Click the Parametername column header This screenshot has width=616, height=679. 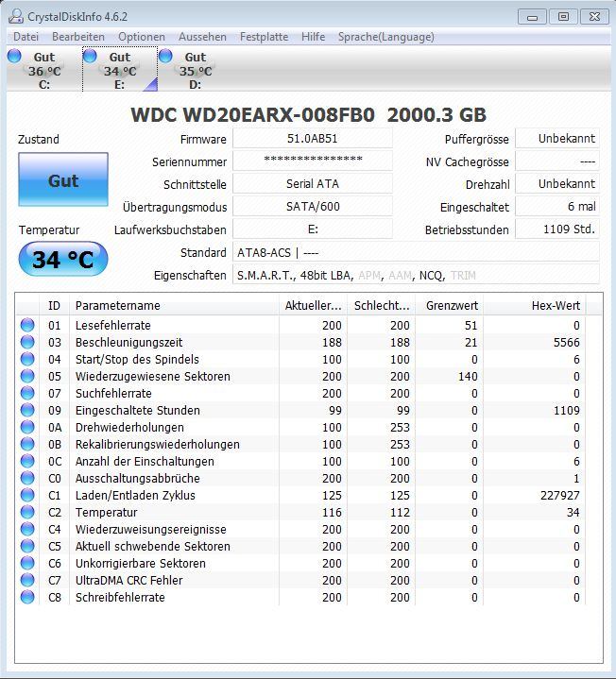pos(174,306)
